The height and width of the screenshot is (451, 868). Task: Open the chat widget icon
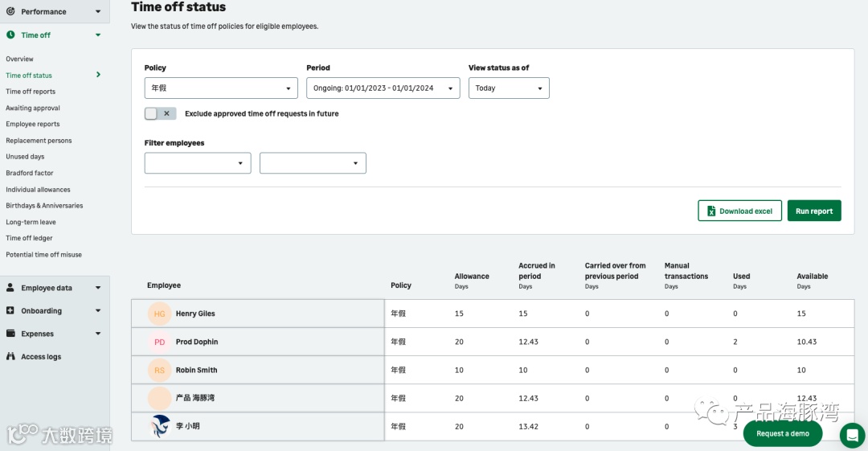852,435
